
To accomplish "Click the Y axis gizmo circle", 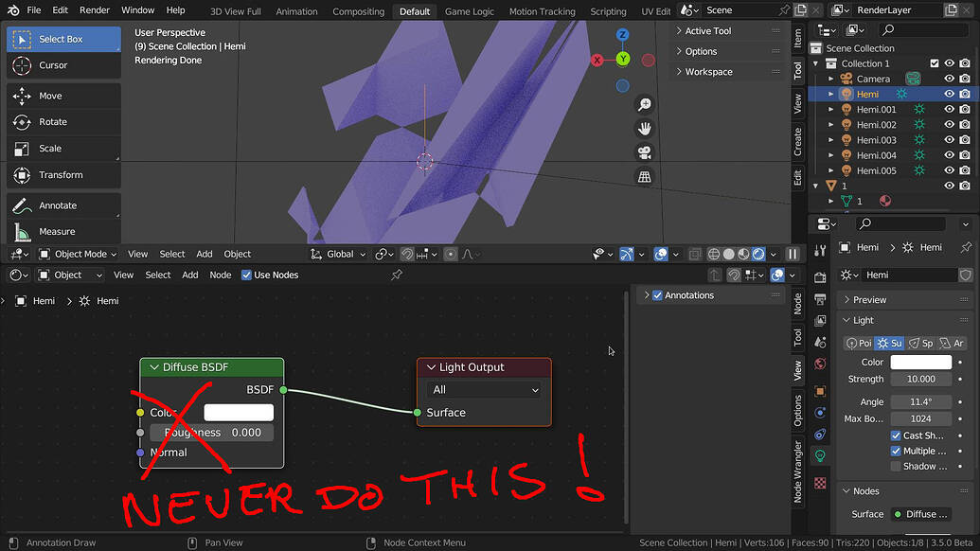I will (623, 60).
